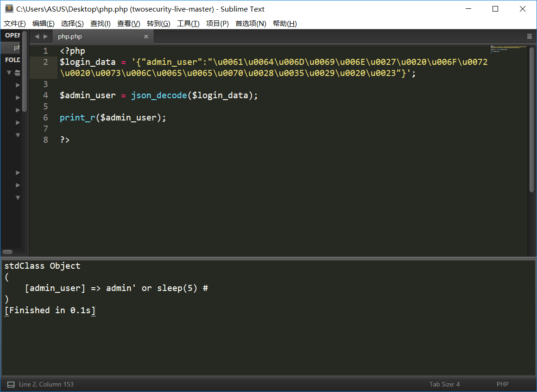The width and height of the screenshot is (537, 392).
Task: Open the 编辑(E) menu
Action: pos(44,24)
